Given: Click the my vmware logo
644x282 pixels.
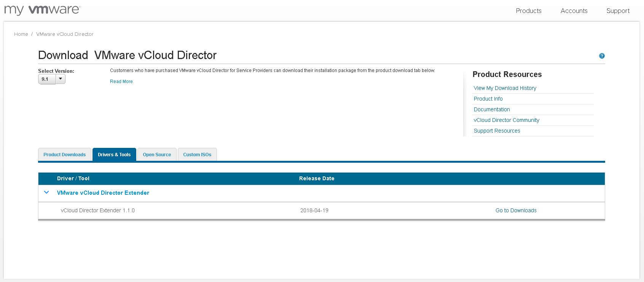Looking at the screenshot, I should click(42, 10).
